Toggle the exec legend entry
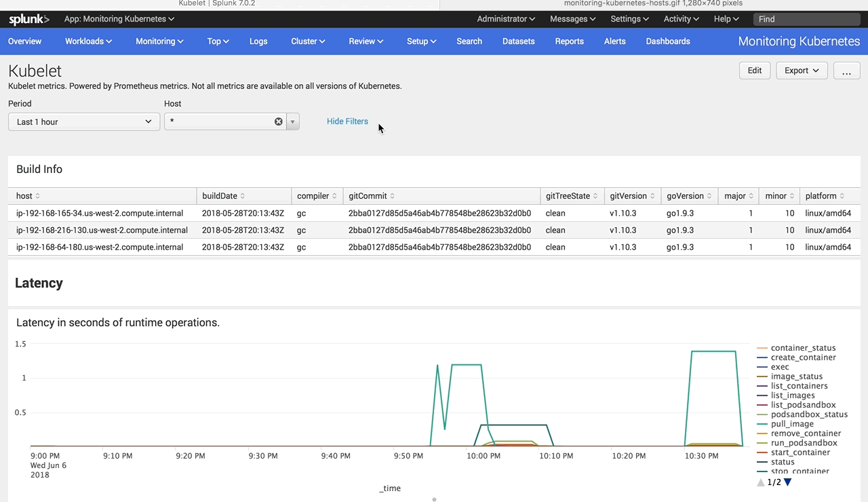Screen dimensions: 868x502 [x=773, y=367]
